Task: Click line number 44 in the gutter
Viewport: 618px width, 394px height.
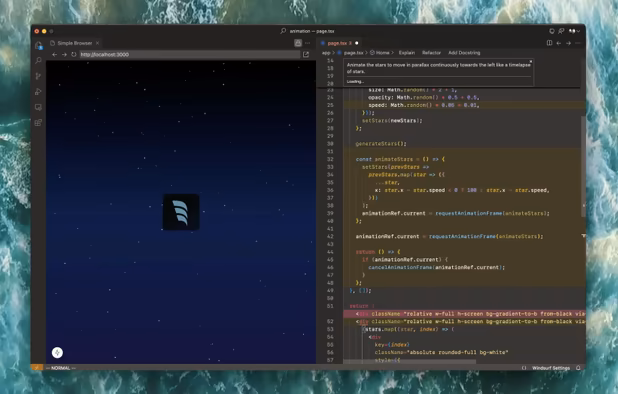Action: point(330,252)
